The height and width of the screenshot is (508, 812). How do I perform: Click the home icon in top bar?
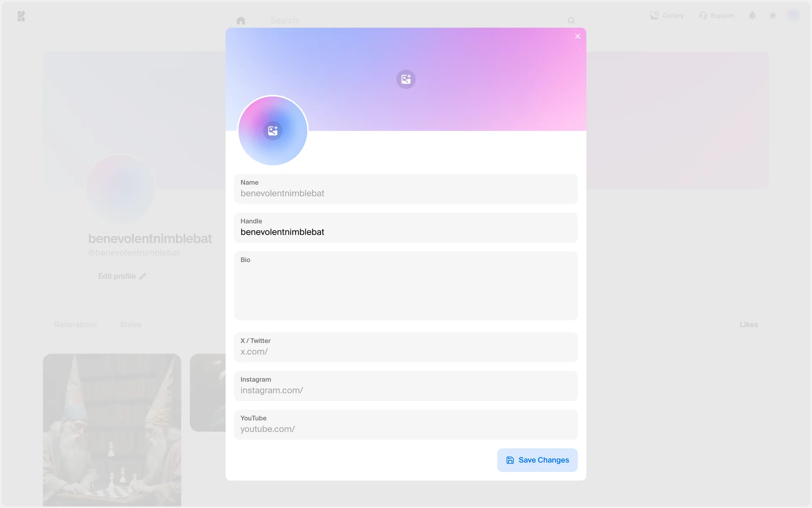(x=241, y=20)
